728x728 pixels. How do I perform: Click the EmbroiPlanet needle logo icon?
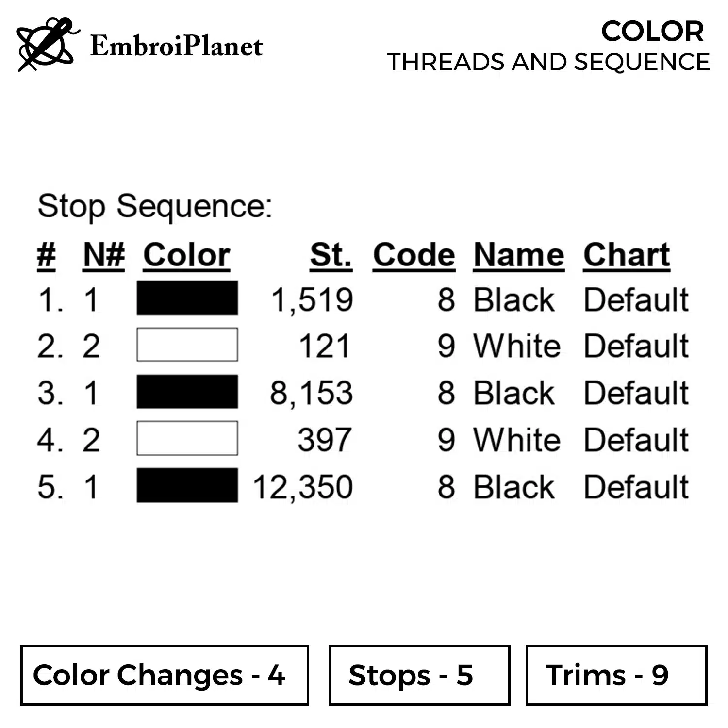[47, 44]
